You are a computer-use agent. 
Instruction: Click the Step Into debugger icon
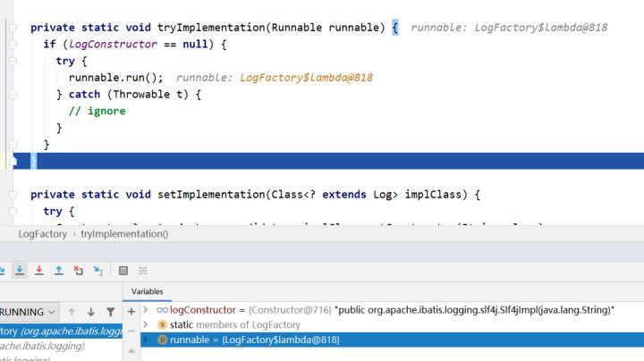20,271
